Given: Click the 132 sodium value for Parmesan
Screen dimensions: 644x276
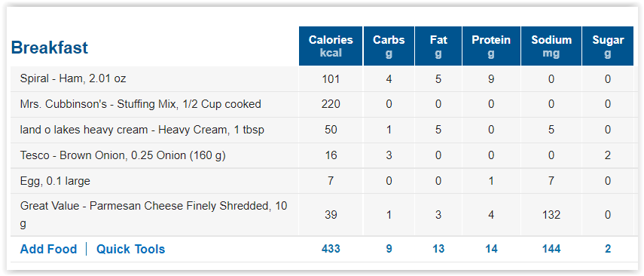Looking at the screenshot, I should pos(551,215).
